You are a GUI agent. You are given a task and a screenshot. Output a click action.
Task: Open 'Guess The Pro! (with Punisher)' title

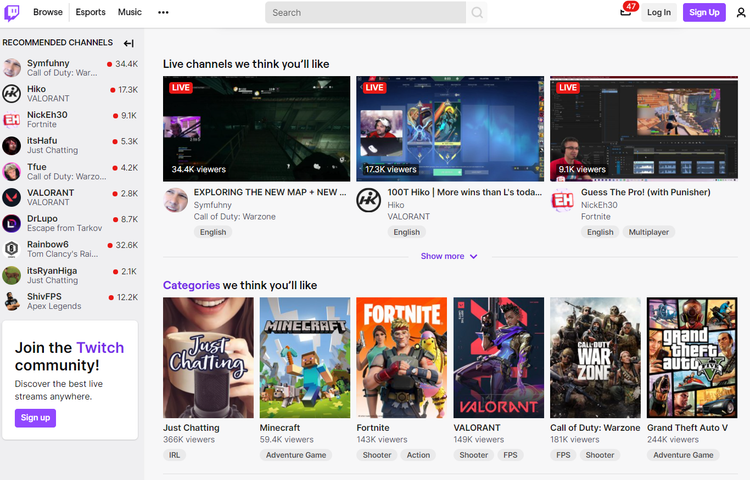(646, 192)
